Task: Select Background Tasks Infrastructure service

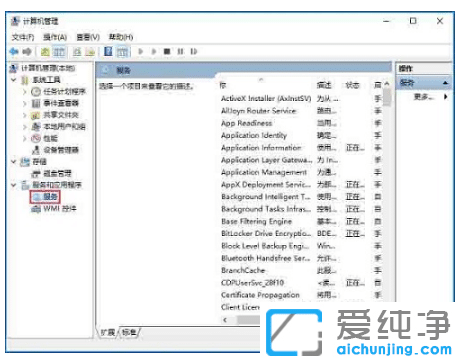Action: [x=266, y=209]
